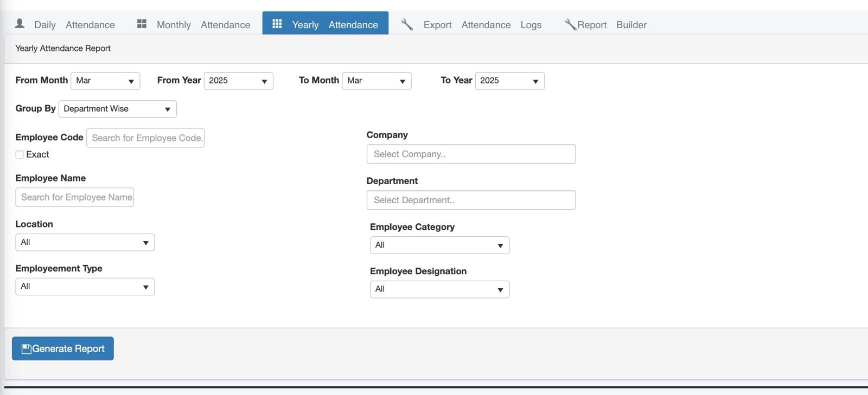Click the Select Company input field
This screenshot has width=868, height=395.
point(471,154)
